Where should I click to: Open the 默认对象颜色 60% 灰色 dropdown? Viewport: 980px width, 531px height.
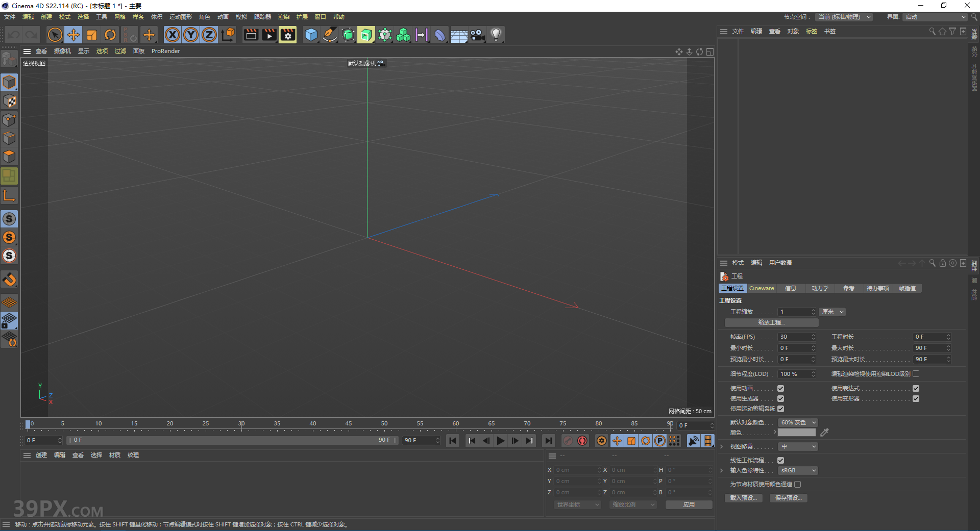click(797, 422)
